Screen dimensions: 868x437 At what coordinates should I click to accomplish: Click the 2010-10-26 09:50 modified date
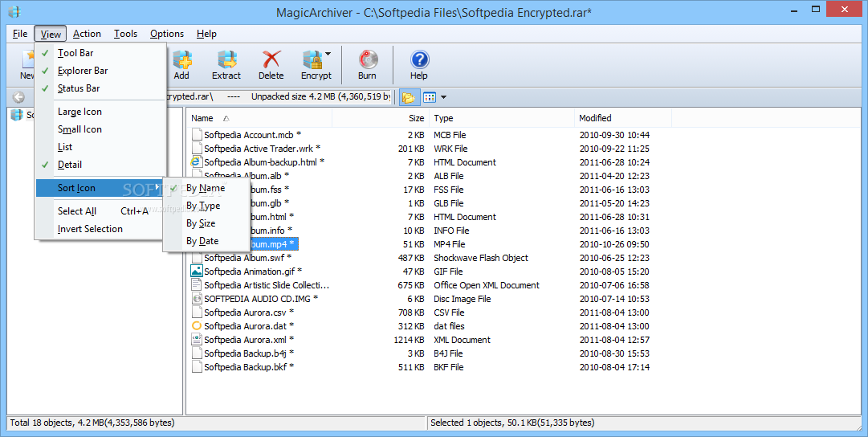[x=614, y=244]
